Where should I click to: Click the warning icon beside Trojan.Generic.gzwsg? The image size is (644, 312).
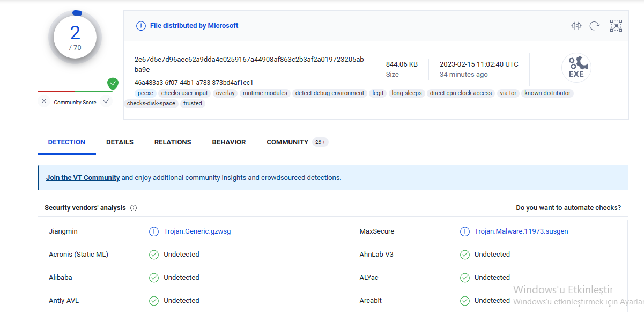[x=154, y=231]
